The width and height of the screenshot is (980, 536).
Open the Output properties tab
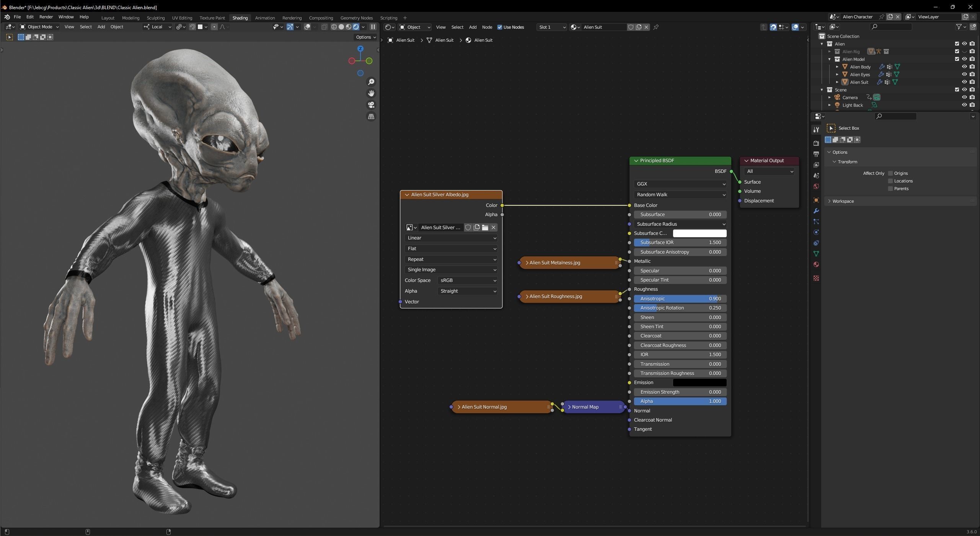[816, 154]
